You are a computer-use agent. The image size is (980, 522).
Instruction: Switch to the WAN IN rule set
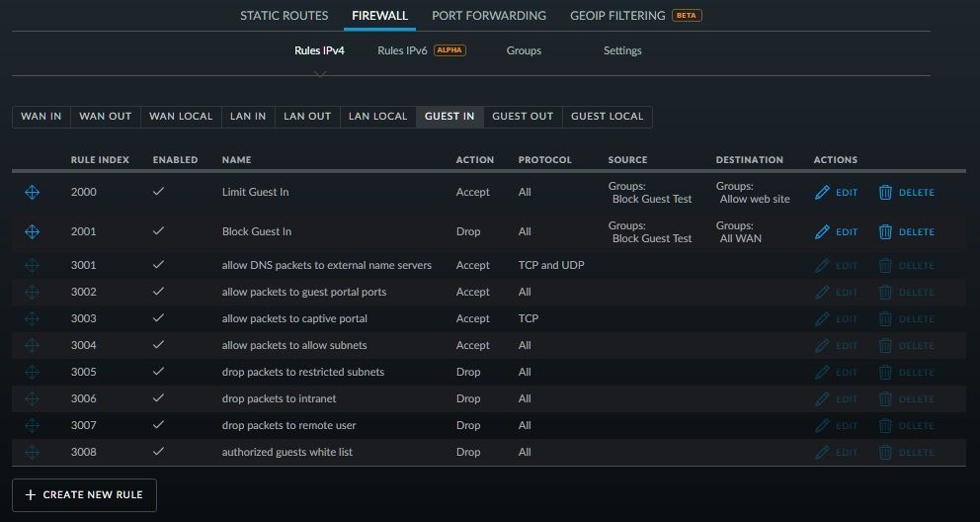41,117
